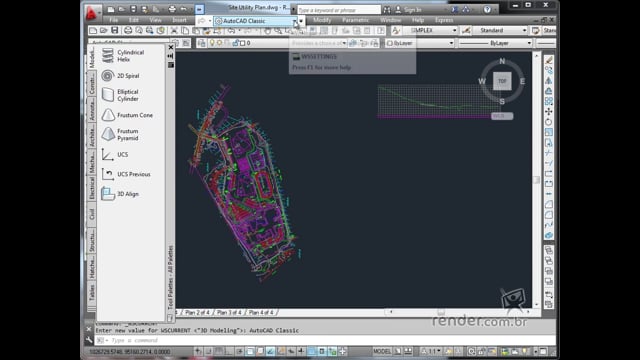Image resolution: width=640 pixels, height=360 pixels.
Task: Click the Cut scissors icon in Standard toolbar
Action: (174, 31)
